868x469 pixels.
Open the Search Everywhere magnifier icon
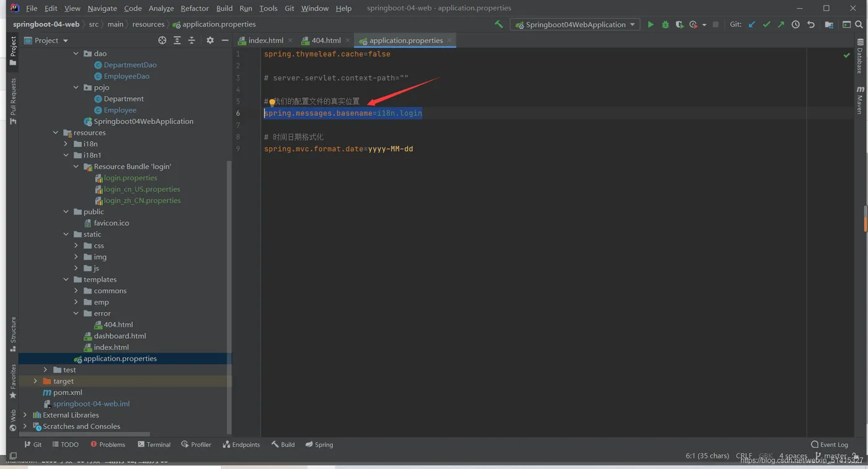point(859,24)
